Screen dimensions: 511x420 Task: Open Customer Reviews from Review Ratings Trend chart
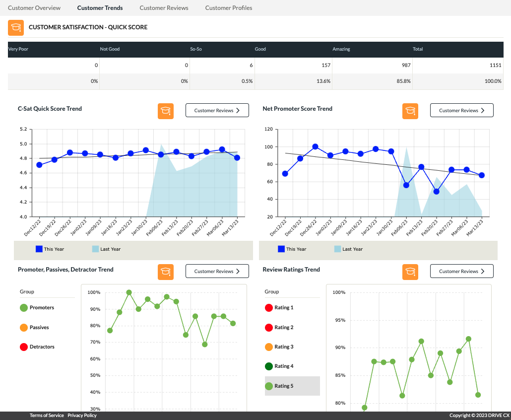tap(462, 272)
